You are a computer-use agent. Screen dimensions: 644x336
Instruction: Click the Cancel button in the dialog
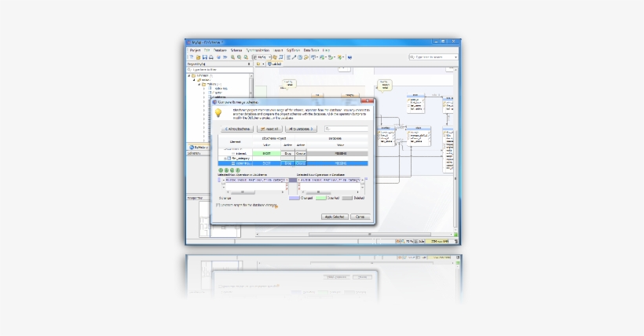[x=360, y=217]
